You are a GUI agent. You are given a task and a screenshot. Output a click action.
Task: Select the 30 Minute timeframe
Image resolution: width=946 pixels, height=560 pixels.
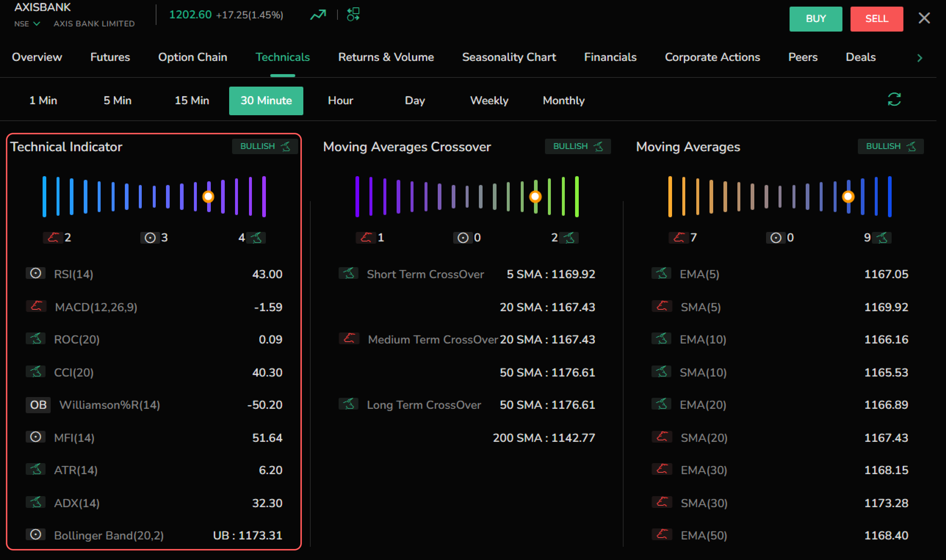[266, 101]
